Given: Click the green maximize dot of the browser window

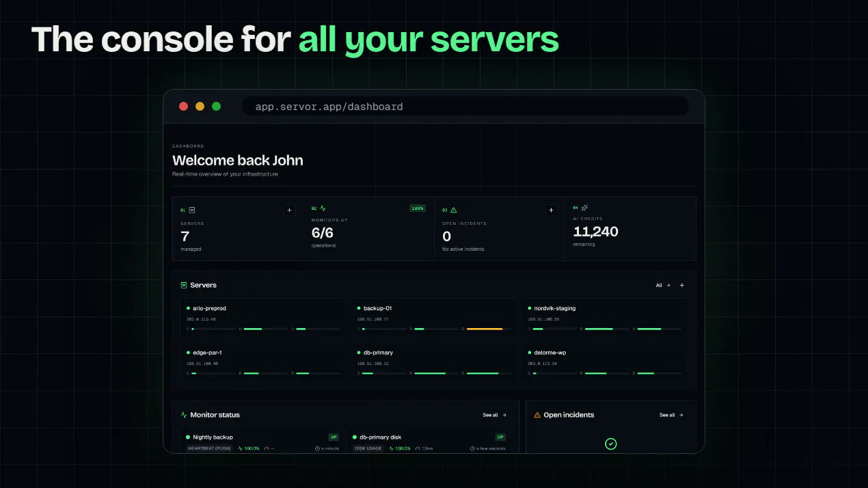Looking at the screenshot, I should 216,106.
